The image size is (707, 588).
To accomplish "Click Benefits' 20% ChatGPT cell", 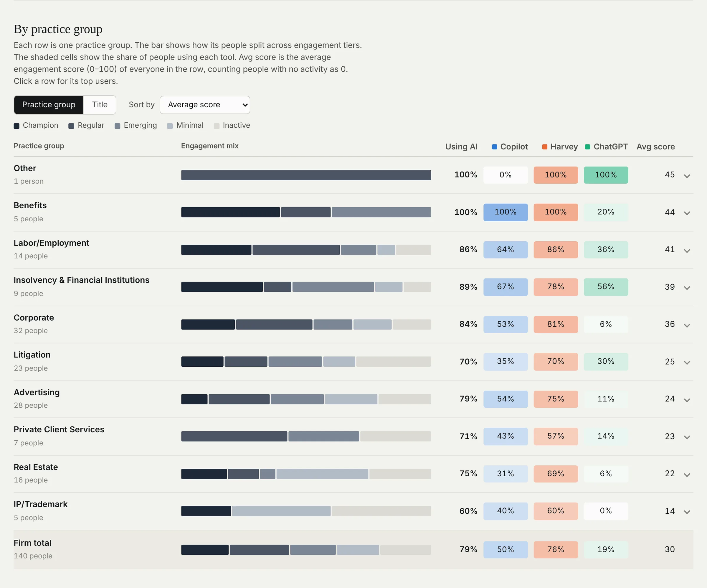I will 606,212.
